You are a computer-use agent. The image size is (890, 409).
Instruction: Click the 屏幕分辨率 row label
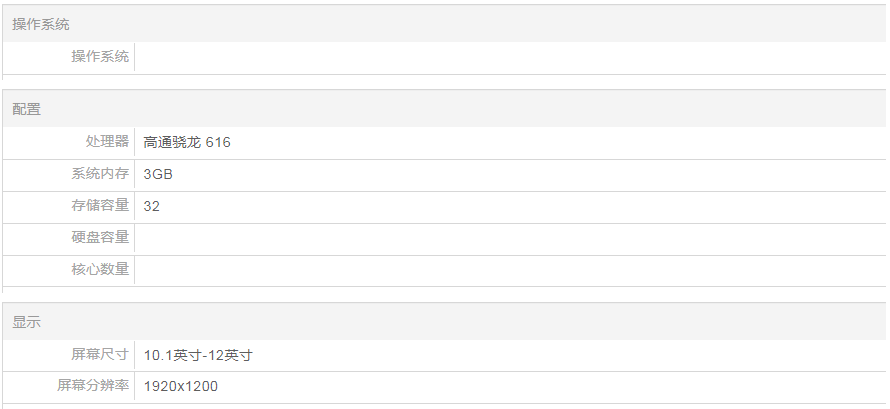point(93,386)
